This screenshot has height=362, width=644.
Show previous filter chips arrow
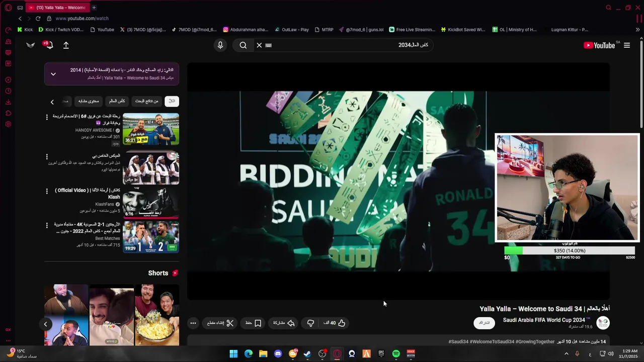point(52,102)
